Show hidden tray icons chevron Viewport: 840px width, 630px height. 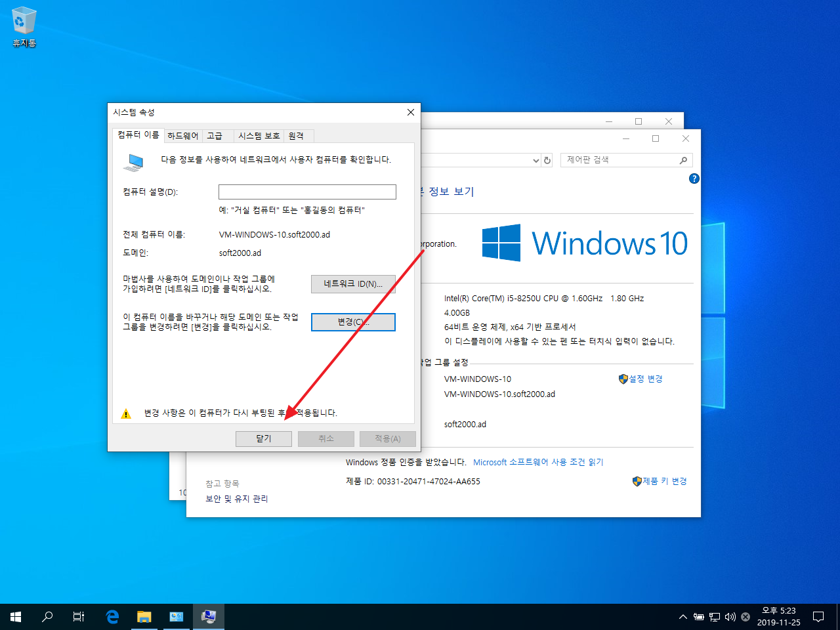pos(683,617)
